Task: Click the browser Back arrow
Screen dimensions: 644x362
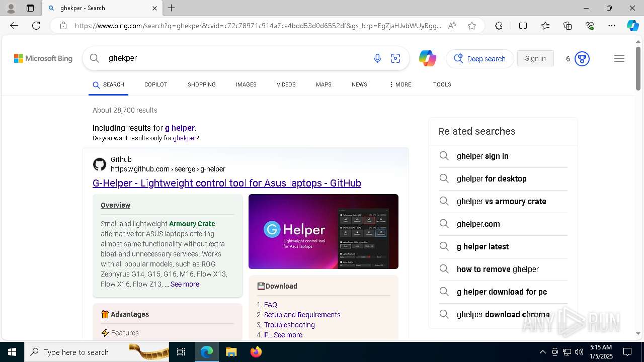Action: (14, 26)
